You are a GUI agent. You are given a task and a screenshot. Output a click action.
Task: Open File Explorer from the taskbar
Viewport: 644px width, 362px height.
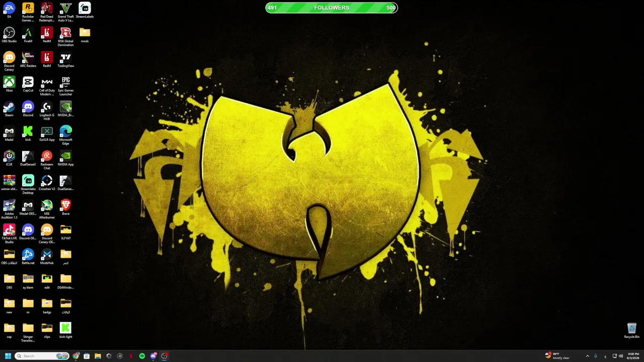point(98,356)
